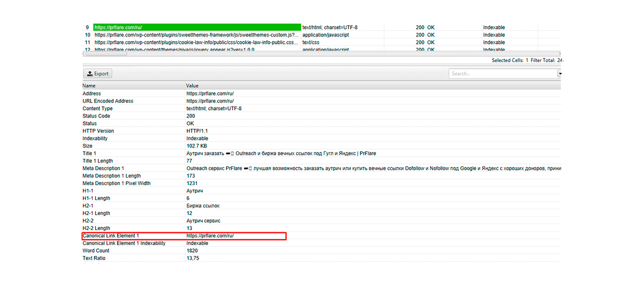This screenshot has width=644, height=287.
Task: Click the text/html content type cell in row 9
Action: pyautogui.click(x=330, y=27)
